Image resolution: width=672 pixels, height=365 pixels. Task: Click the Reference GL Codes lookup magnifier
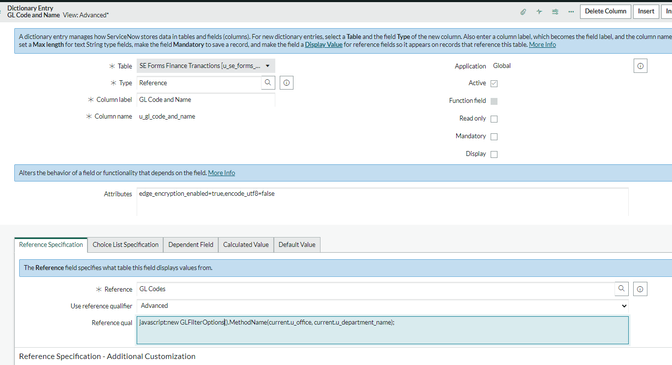tap(621, 289)
